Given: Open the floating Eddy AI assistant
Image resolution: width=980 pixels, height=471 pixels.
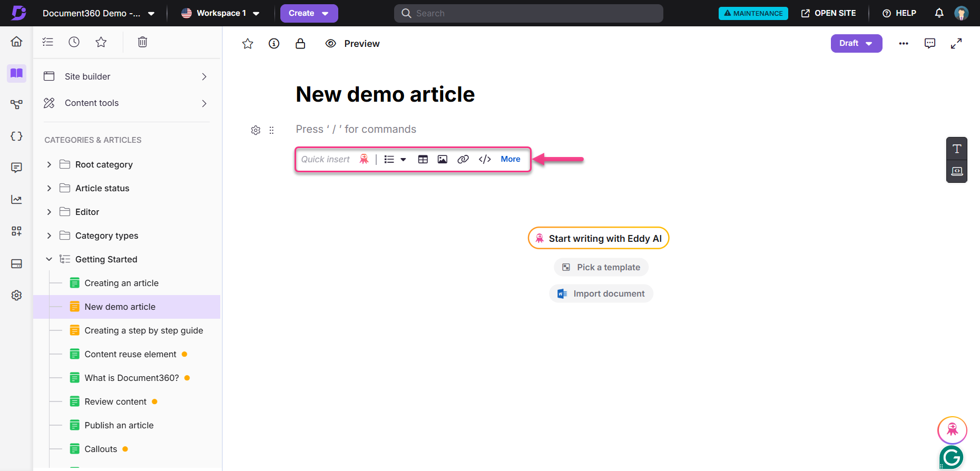Looking at the screenshot, I should click(x=952, y=430).
